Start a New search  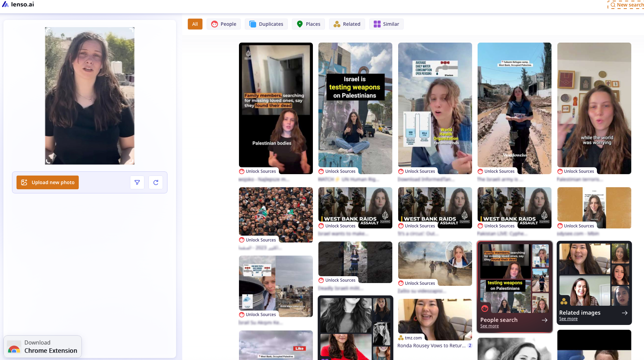(626, 5)
